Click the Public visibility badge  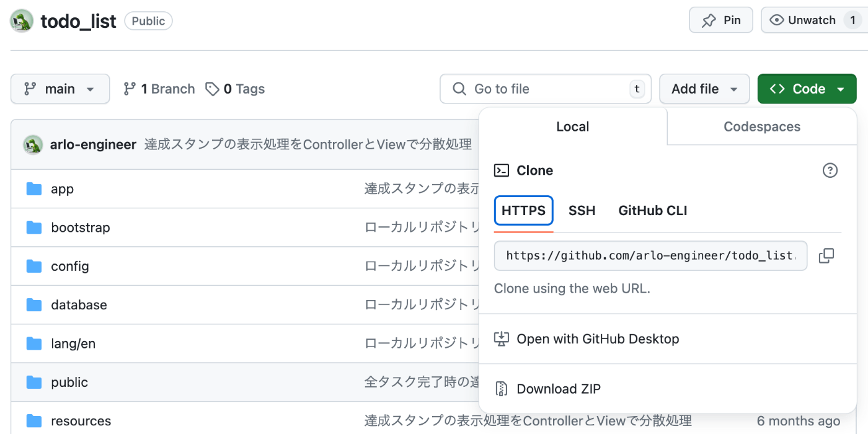(149, 21)
